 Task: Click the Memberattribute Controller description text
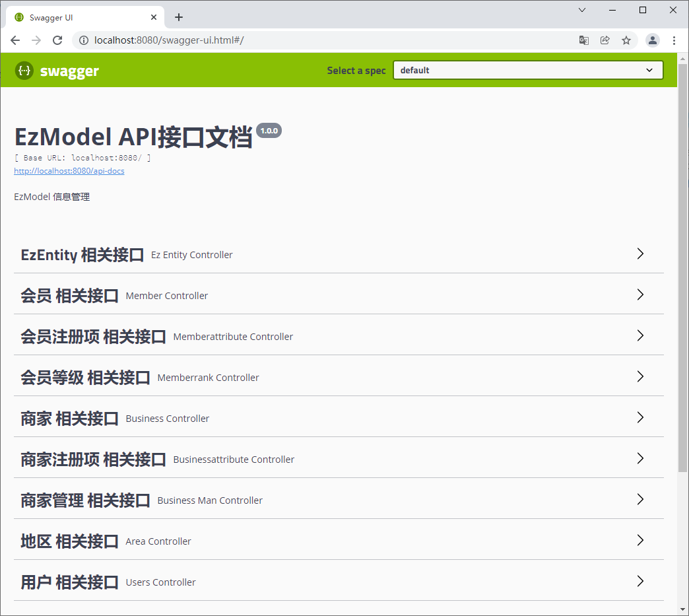[x=233, y=337]
